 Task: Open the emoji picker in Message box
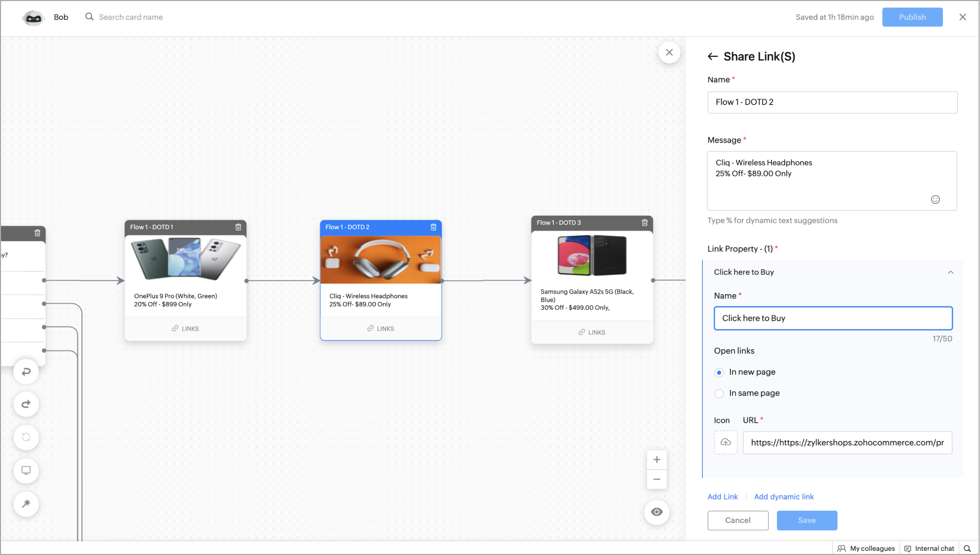[935, 199]
